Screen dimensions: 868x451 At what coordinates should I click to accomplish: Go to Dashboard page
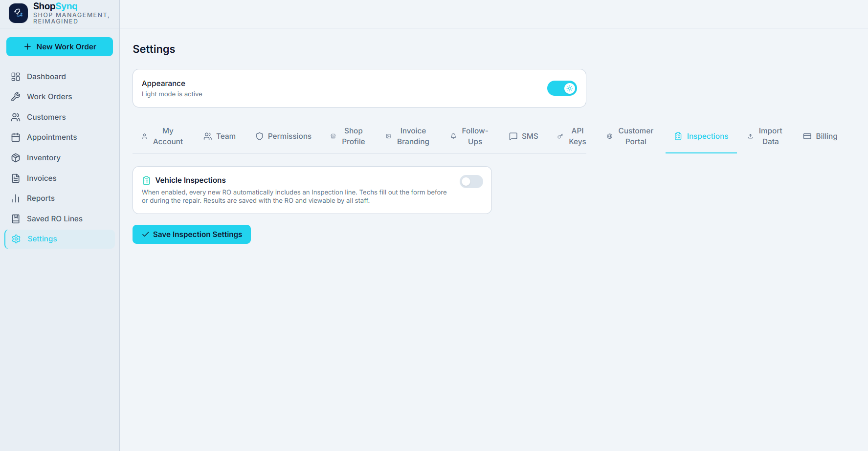[x=60, y=77]
